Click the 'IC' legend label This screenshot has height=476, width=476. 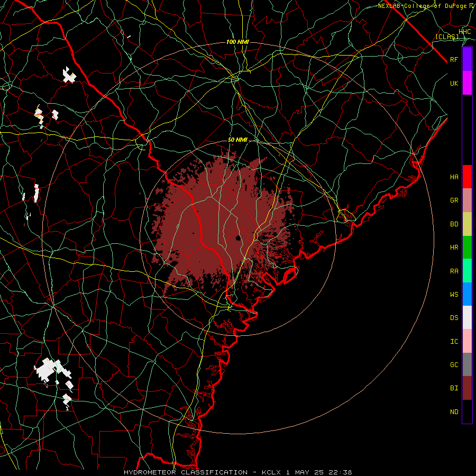click(x=454, y=342)
